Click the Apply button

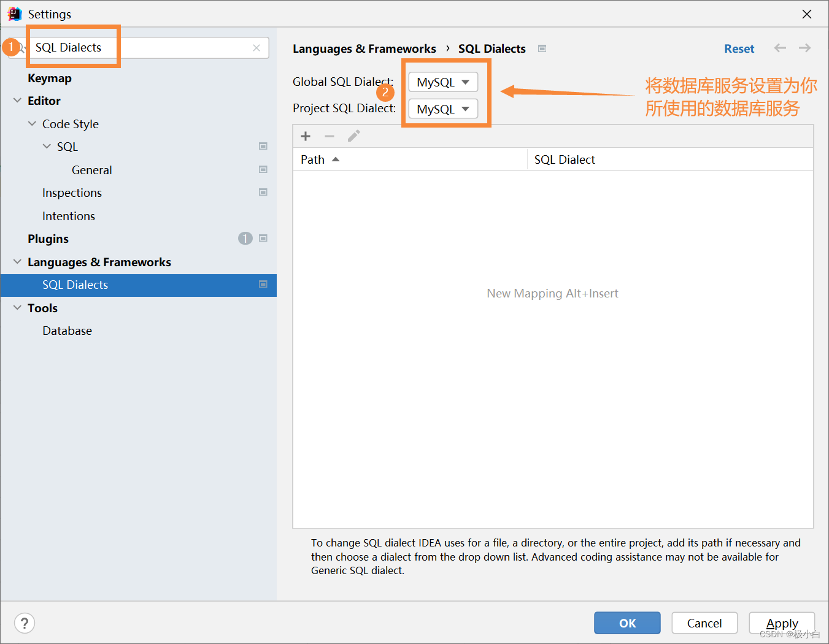[x=782, y=623]
